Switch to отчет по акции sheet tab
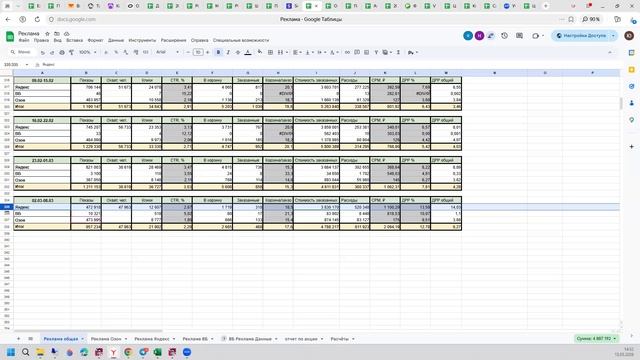The image size is (640, 360). (301, 339)
